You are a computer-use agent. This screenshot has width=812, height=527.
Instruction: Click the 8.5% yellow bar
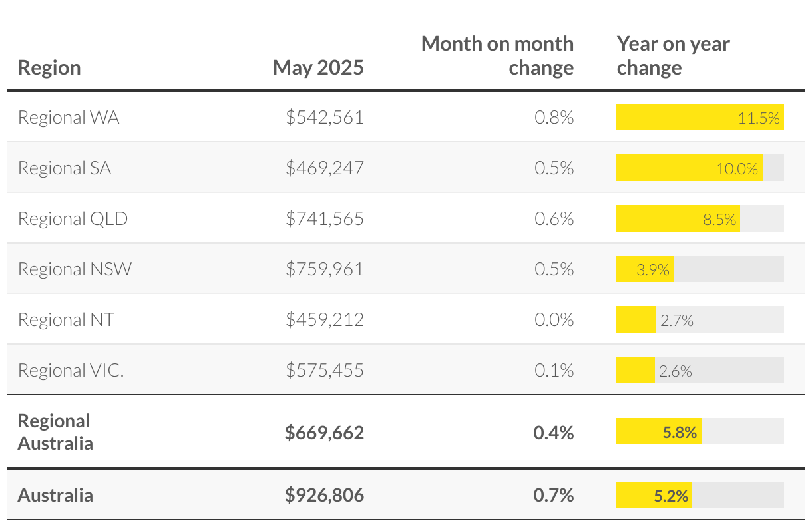pos(678,219)
